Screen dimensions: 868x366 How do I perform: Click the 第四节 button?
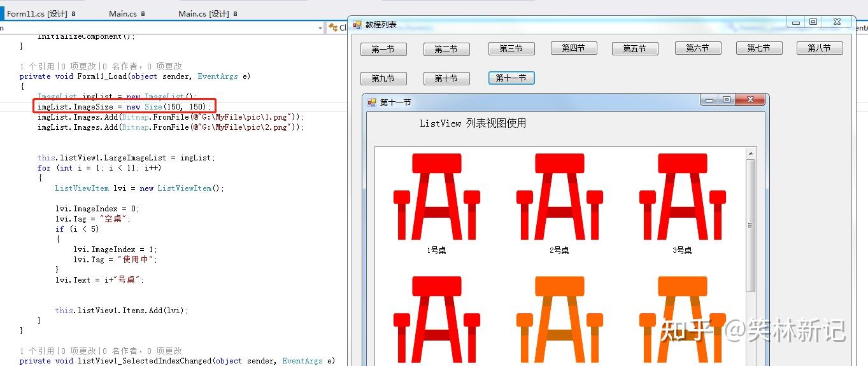(574, 48)
